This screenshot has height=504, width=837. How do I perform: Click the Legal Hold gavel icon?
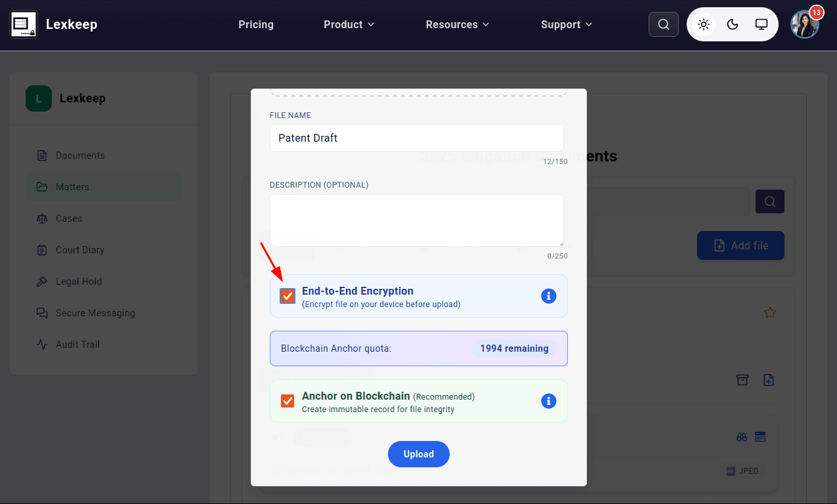(42, 282)
